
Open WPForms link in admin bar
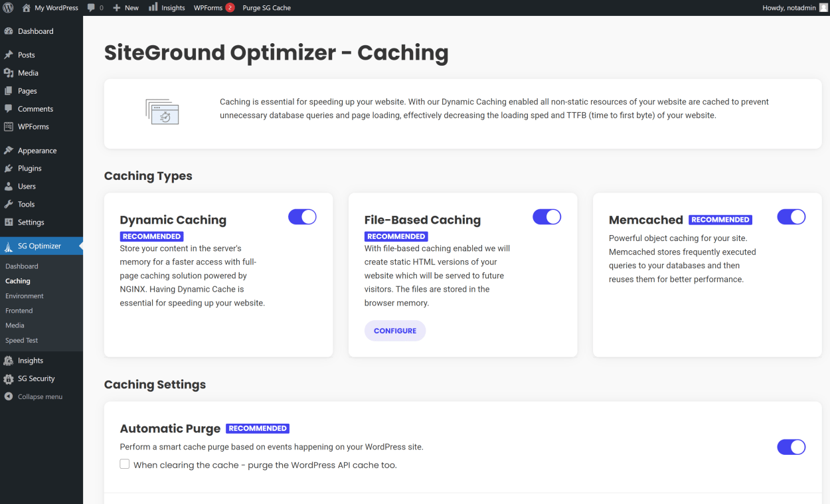(x=208, y=8)
